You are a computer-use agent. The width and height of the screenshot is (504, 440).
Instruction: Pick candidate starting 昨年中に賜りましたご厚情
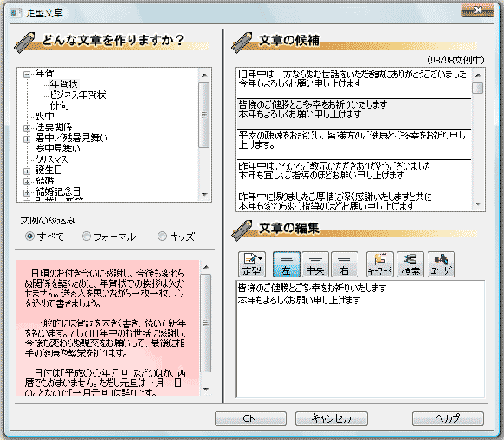[x=354, y=201]
